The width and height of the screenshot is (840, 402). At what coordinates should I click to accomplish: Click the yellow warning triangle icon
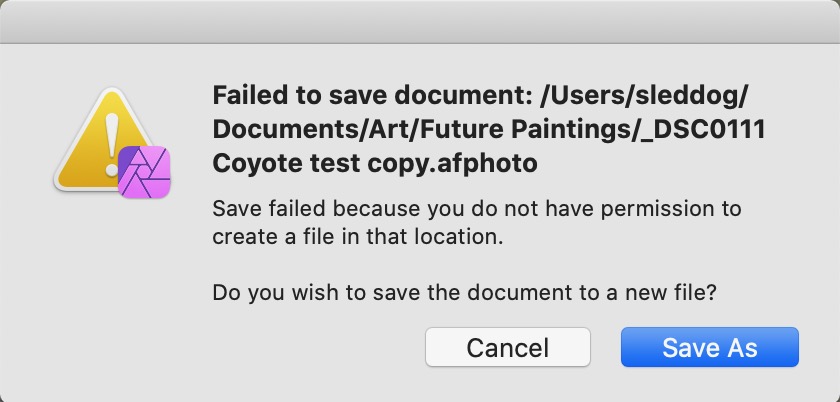[x=102, y=140]
